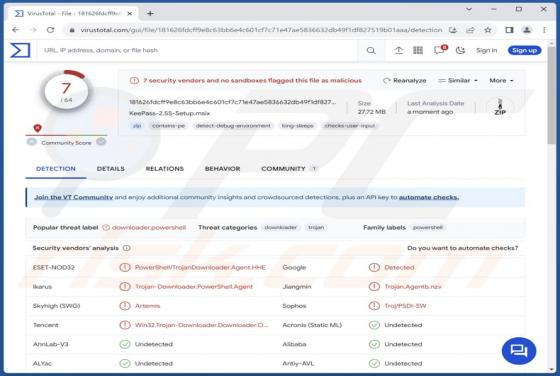The width and height of the screenshot is (560, 376).
Task: Click the community score downvote icon
Action: pos(31,142)
